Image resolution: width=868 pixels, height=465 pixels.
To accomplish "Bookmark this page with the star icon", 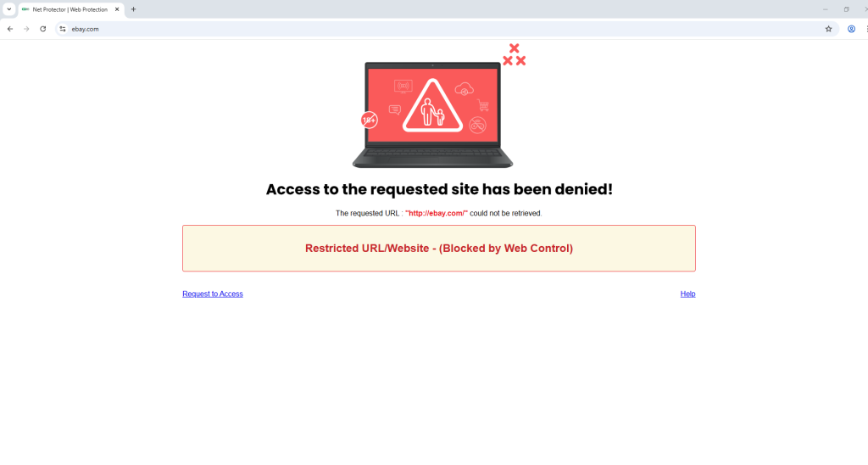I will 829,29.
